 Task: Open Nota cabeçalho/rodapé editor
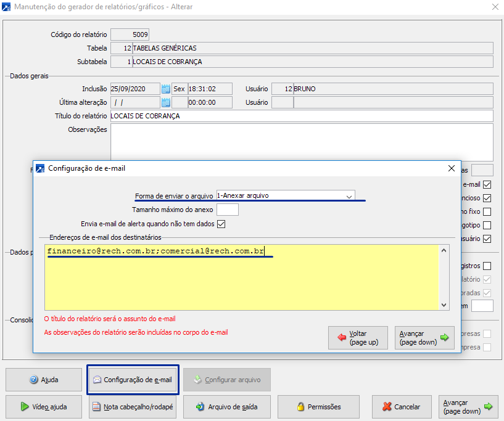(133, 407)
